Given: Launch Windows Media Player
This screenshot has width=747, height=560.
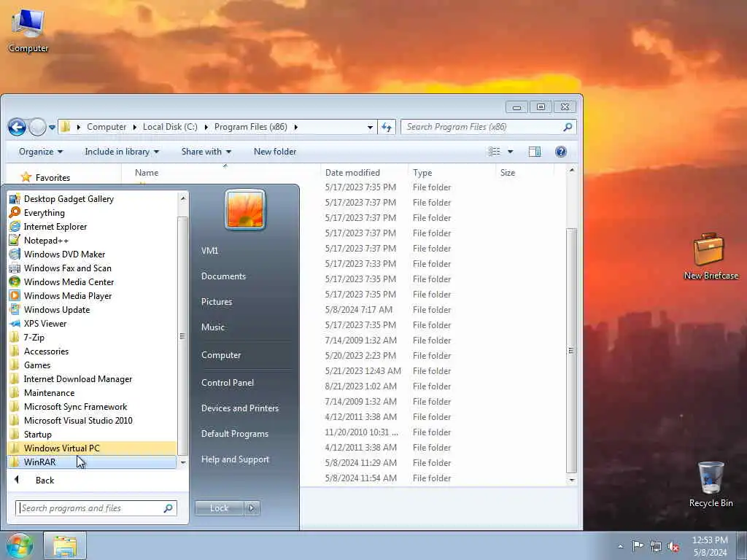Looking at the screenshot, I should (91, 296).
